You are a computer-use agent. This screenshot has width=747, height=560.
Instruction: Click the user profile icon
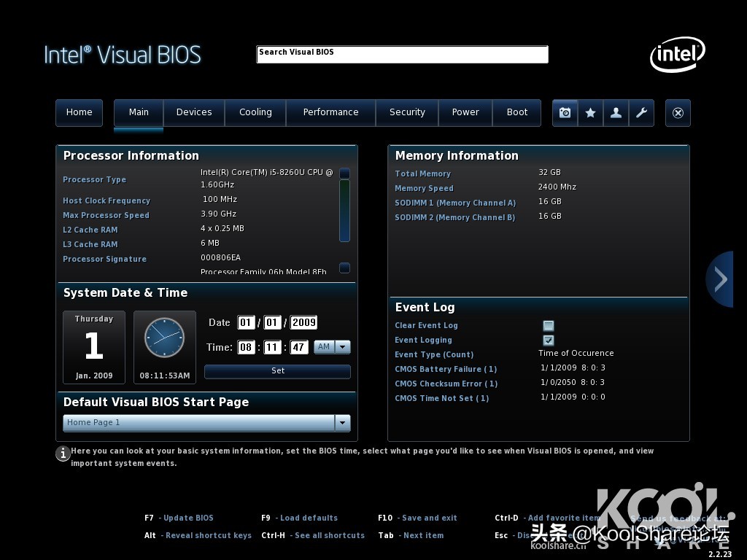616,113
